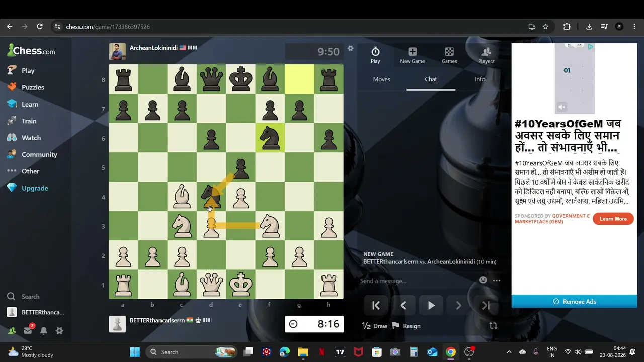Open the sidebar Search

point(23,297)
